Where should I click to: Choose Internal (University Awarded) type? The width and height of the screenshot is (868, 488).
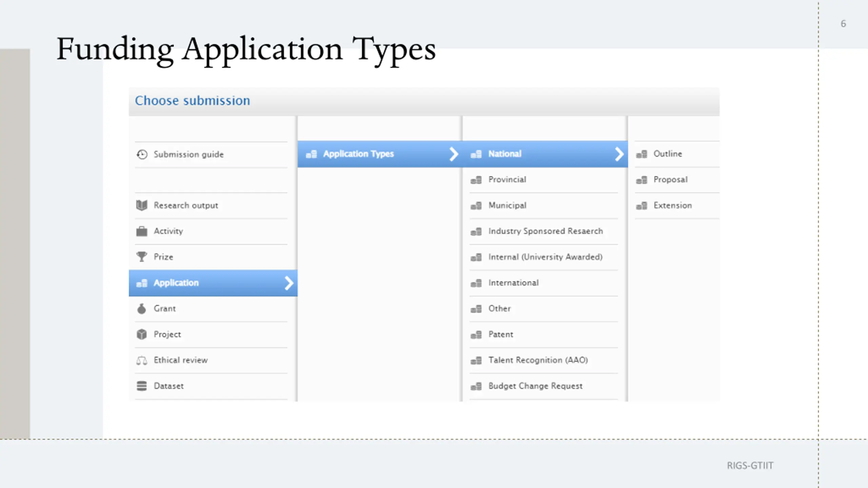544,257
